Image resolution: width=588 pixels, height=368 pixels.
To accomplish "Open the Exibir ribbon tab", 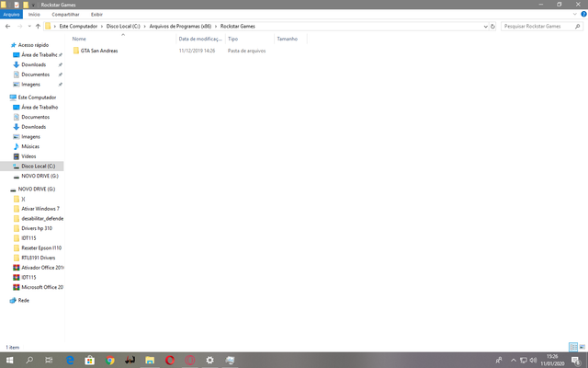I will pyautogui.click(x=96, y=15).
